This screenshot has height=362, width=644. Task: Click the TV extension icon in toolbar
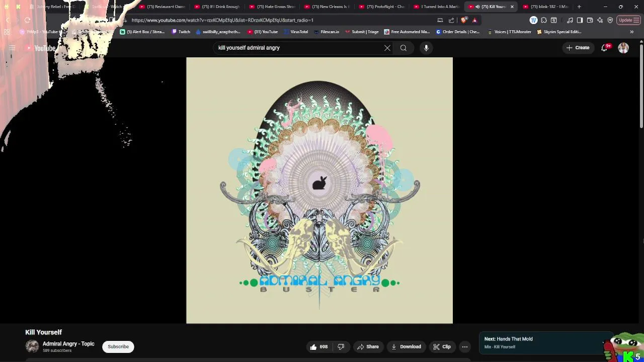pos(533,20)
